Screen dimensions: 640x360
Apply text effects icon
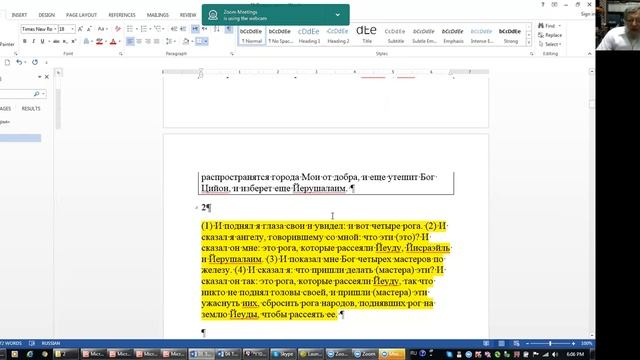pyautogui.click(x=86, y=41)
